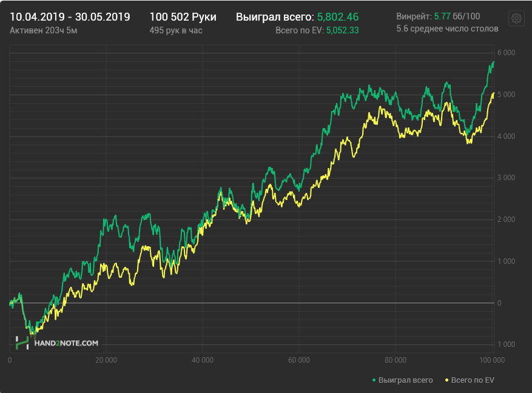Click the y-axis label 2 000
532x393 pixels.
(x=506, y=220)
